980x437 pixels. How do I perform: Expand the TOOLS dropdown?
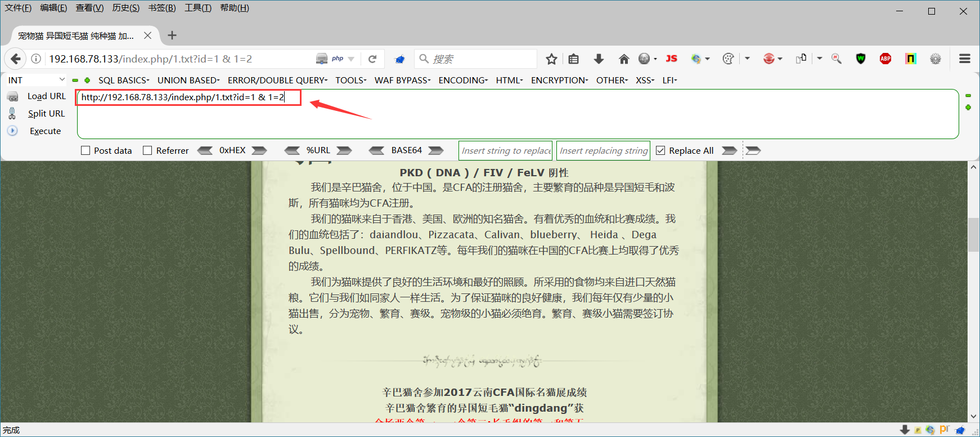(x=351, y=81)
